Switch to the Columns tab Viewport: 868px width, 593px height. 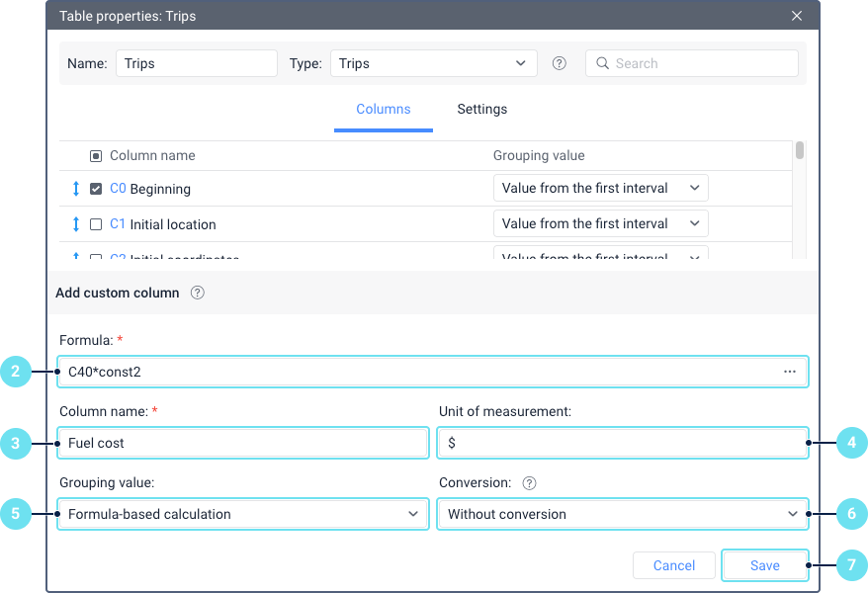(383, 110)
